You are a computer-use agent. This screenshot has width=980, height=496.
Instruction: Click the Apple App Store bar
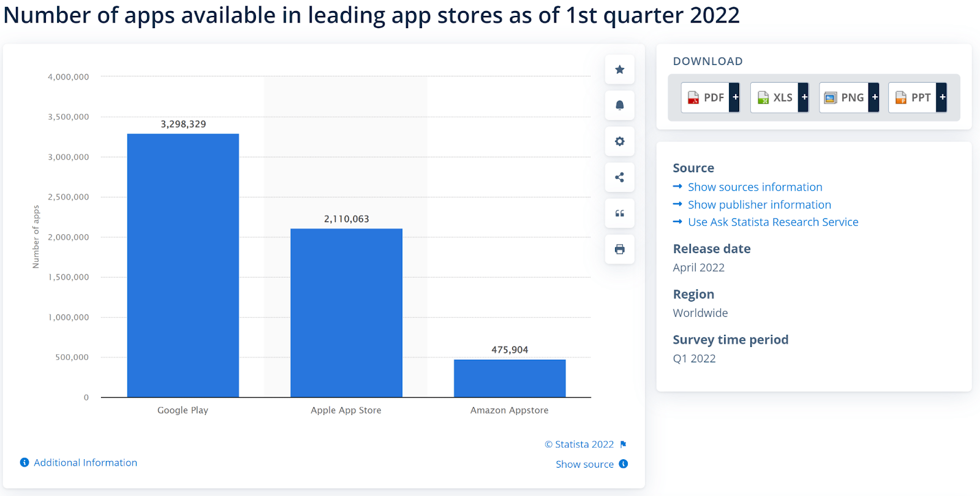click(346, 313)
